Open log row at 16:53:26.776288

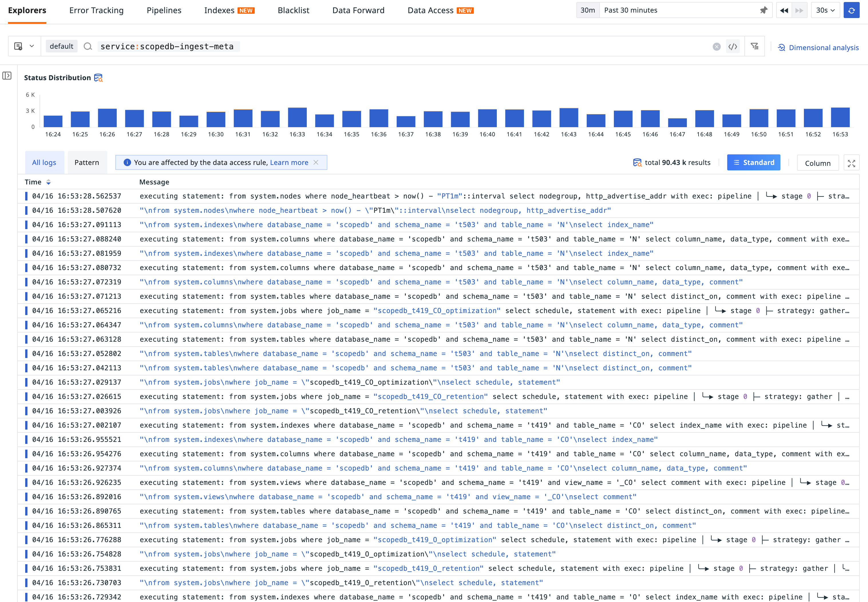(x=438, y=540)
